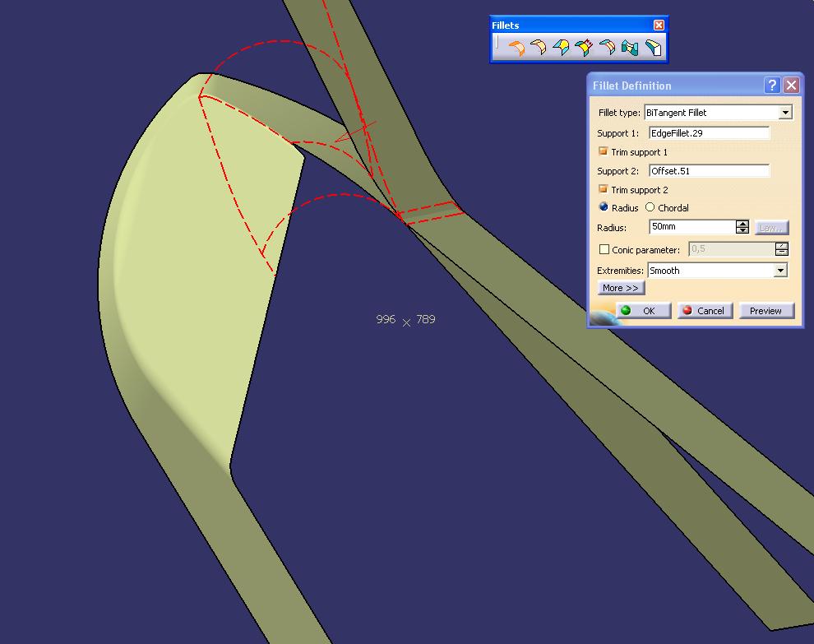Increase radius with the up spinner arrow
814x644 pixels.
742,224
